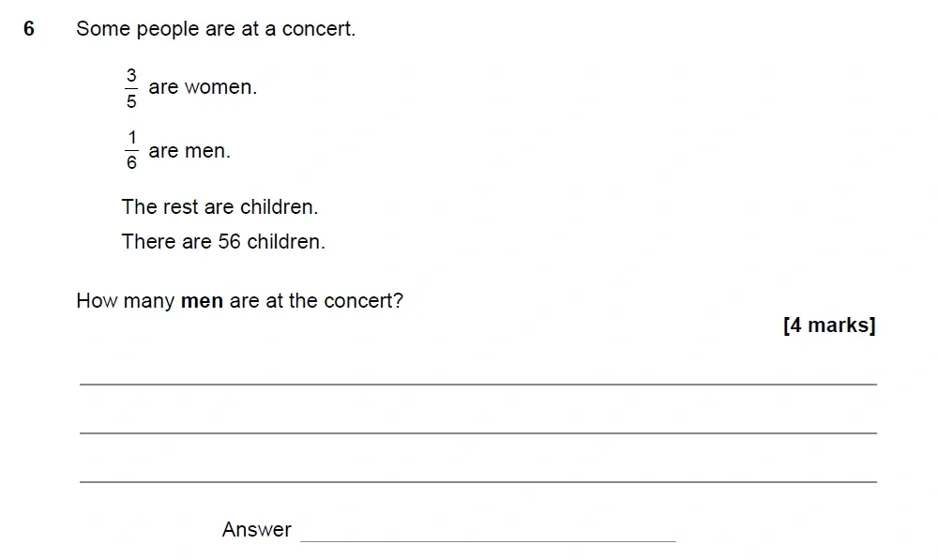
Task: Click the question number 6
Action: pos(29,29)
